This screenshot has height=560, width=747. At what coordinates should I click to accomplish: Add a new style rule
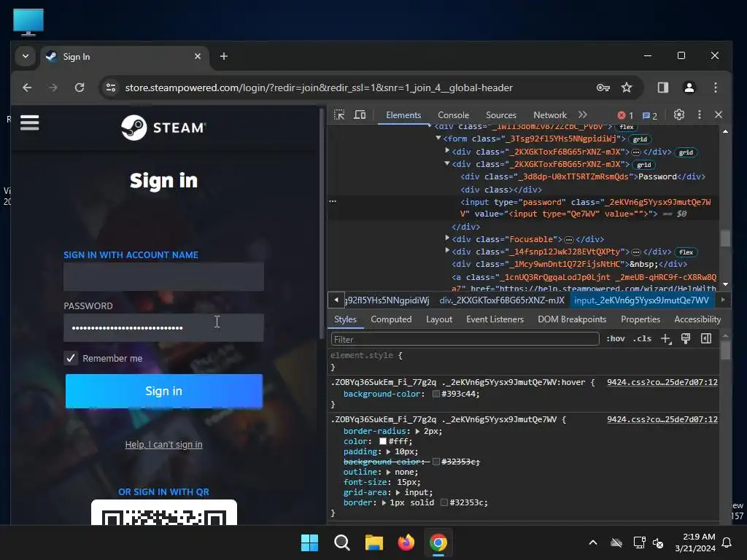tap(665, 338)
